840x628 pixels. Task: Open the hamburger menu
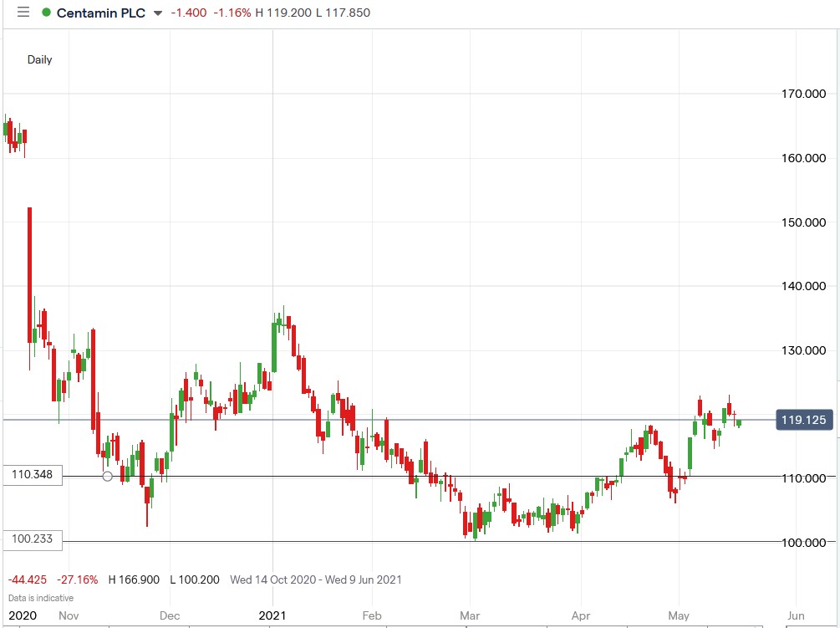[x=24, y=13]
